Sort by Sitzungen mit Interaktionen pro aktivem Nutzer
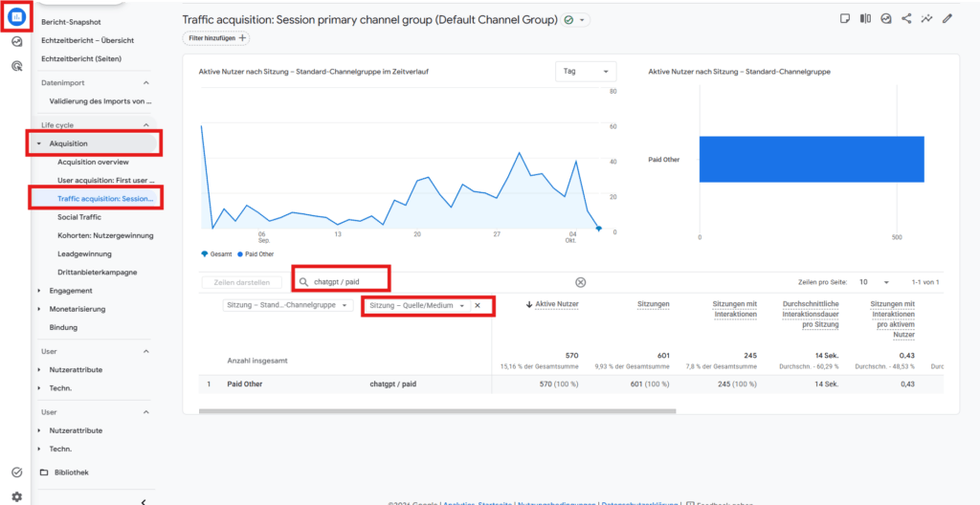 pos(893,318)
